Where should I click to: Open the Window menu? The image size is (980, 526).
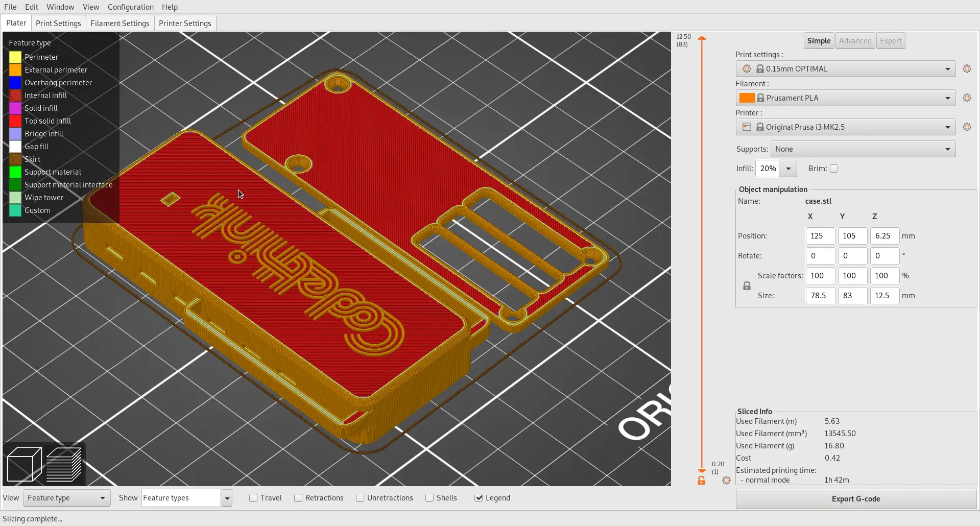point(60,7)
